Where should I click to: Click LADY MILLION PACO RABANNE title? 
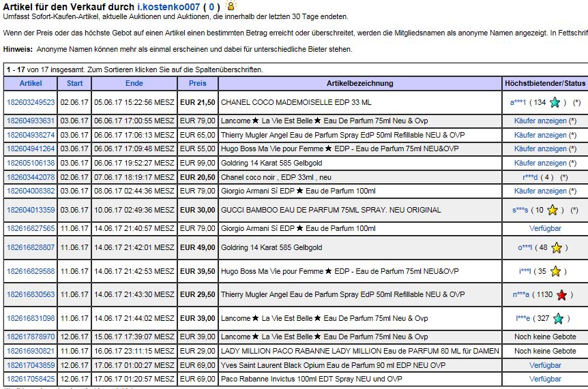pyautogui.click(x=360, y=351)
